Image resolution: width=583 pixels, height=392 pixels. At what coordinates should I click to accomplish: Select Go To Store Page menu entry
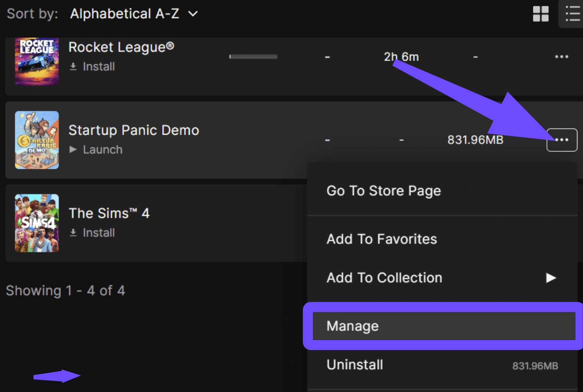click(x=383, y=191)
